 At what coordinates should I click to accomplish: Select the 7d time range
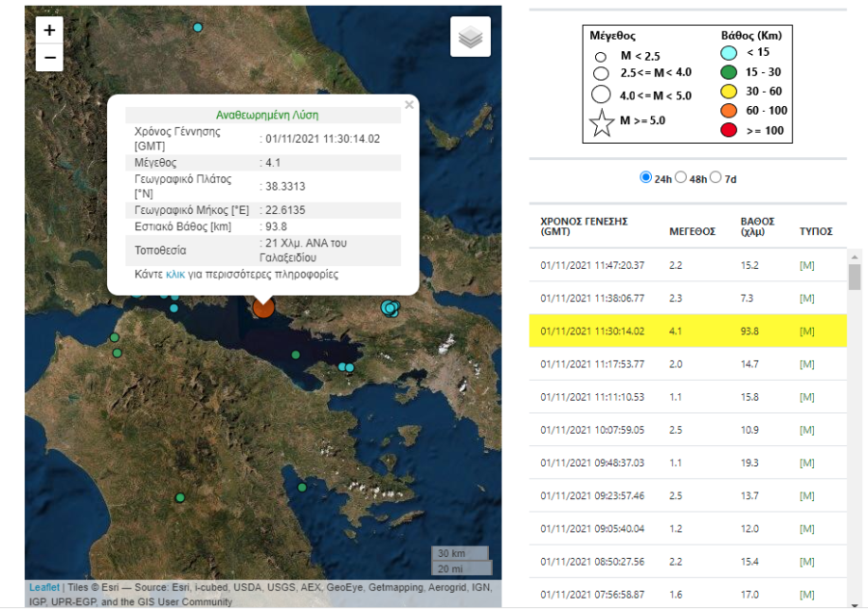[x=716, y=177]
